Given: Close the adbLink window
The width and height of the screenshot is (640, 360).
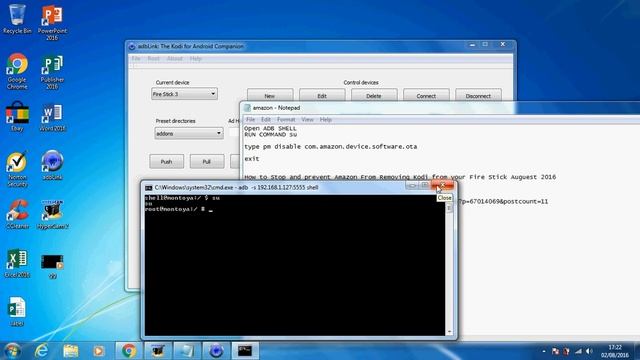Looking at the screenshot, I should pos(503,44).
